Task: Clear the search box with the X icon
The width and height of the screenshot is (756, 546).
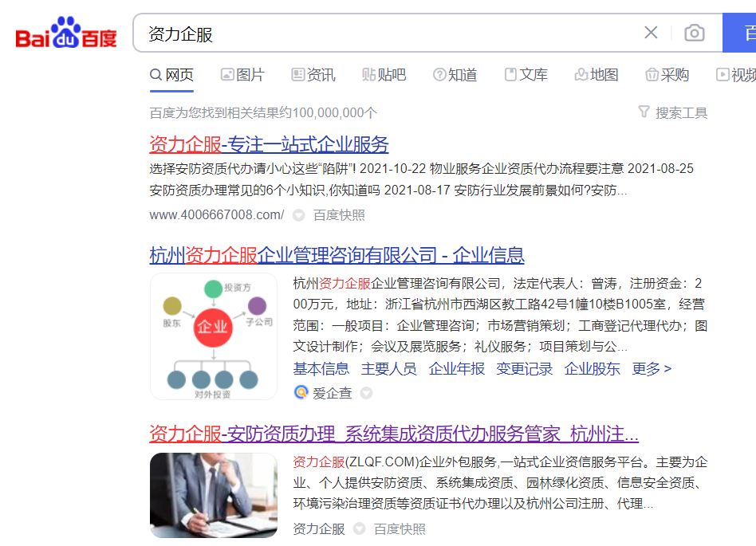Action: pos(651,33)
